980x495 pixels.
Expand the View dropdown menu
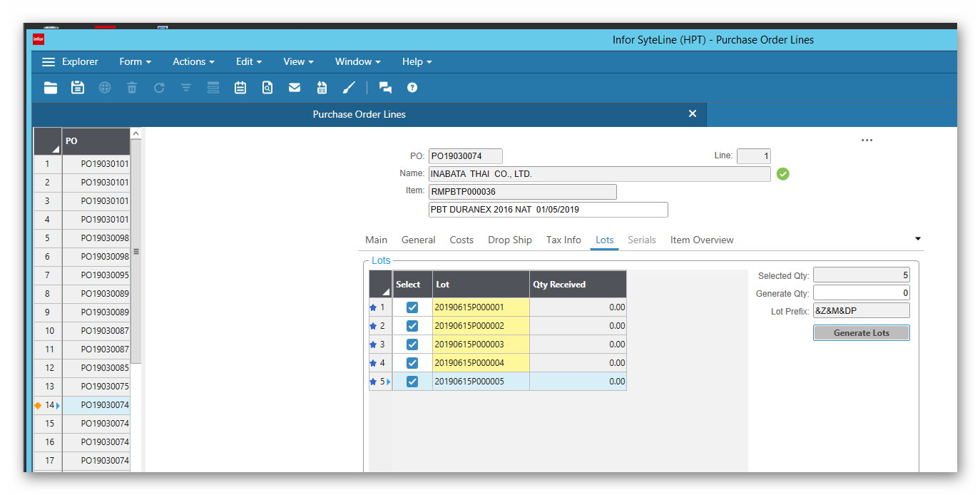tap(297, 62)
